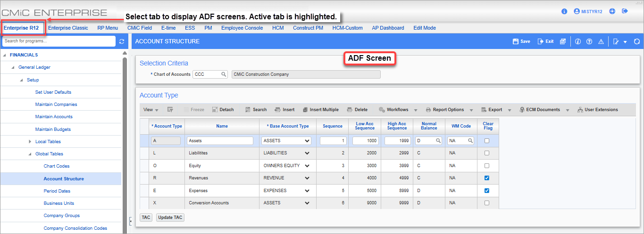Open the View dropdown menu
Image resolution: width=644 pixels, height=234 pixels.
coord(151,110)
